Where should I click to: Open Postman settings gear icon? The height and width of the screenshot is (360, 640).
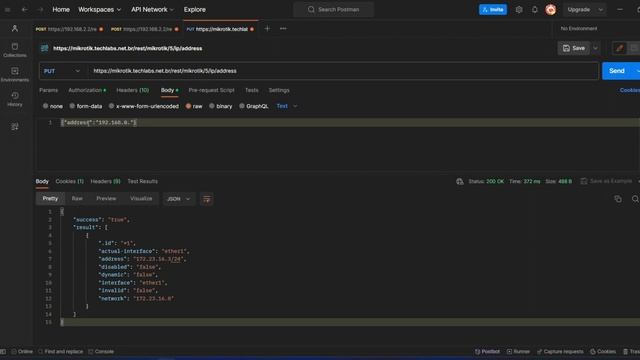tap(519, 9)
